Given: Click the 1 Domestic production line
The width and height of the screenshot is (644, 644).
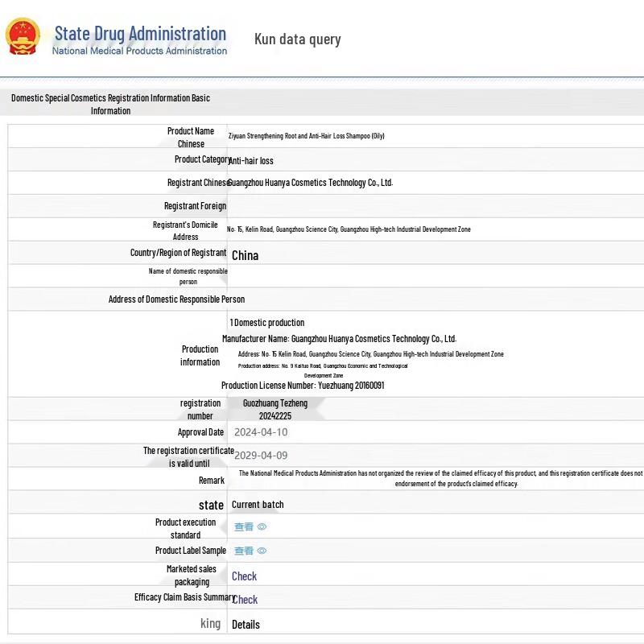Looking at the screenshot, I should coord(267,323).
